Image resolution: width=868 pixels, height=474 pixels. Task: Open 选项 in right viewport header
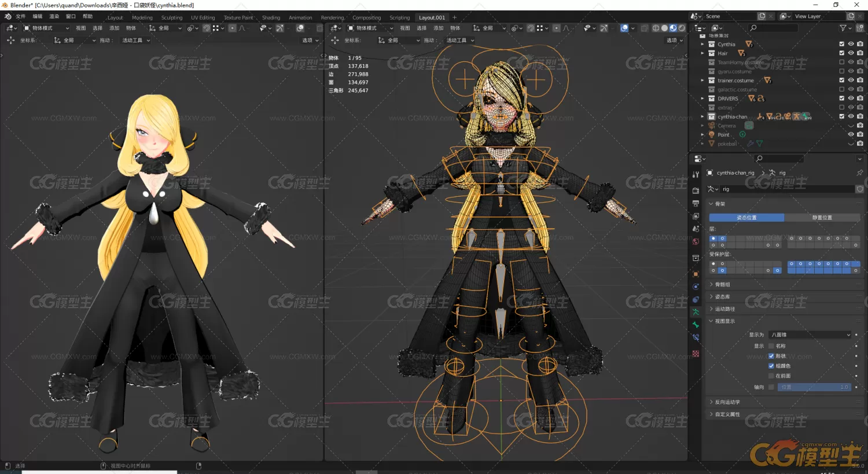(674, 41)
